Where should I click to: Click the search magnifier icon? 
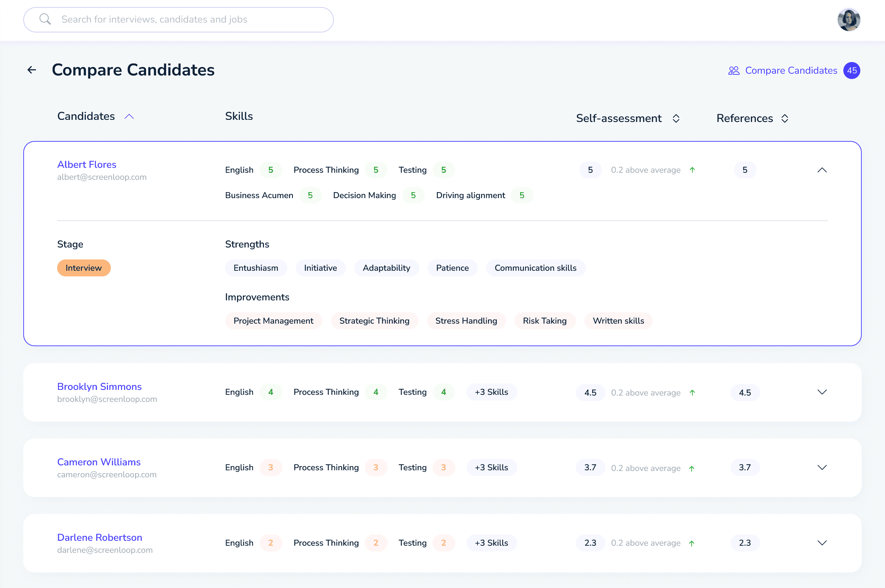point(45,19)
